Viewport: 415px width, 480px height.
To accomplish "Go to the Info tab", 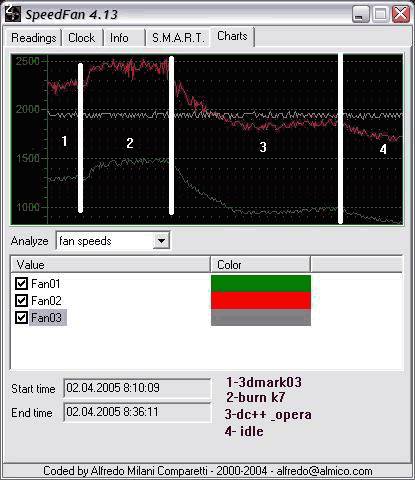I will pos(119,38).
